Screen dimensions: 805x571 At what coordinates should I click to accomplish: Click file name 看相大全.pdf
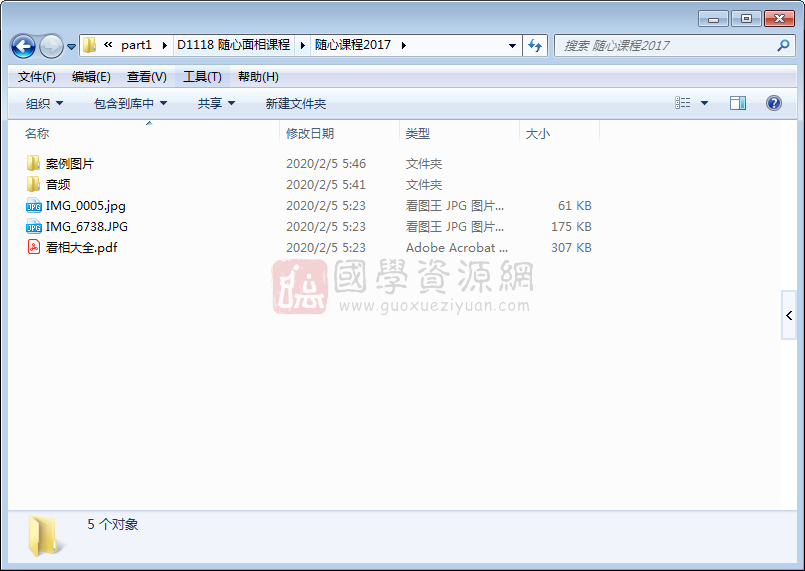coord(82,248)
